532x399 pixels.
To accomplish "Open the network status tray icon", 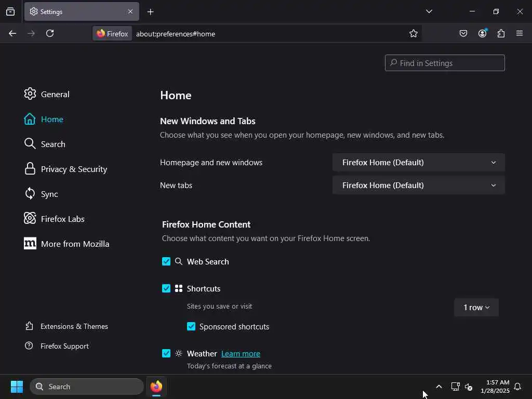I will (x=455, y=387).
